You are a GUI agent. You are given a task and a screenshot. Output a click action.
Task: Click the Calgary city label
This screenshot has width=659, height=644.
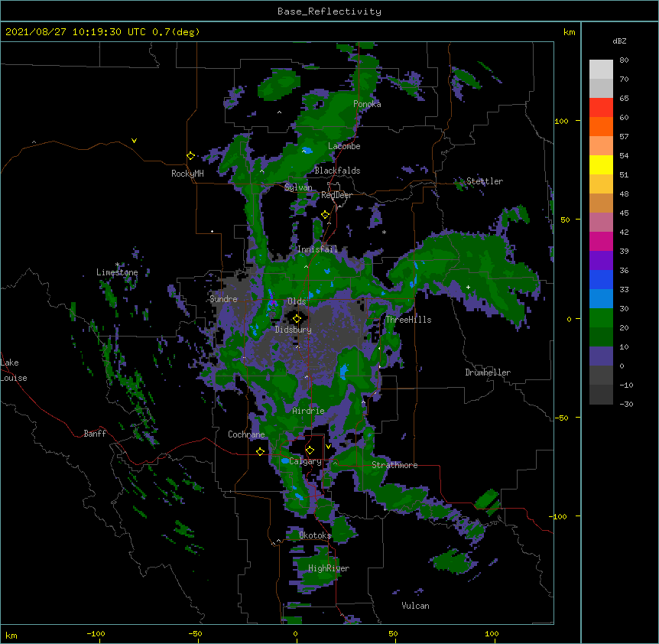[305, 461]
